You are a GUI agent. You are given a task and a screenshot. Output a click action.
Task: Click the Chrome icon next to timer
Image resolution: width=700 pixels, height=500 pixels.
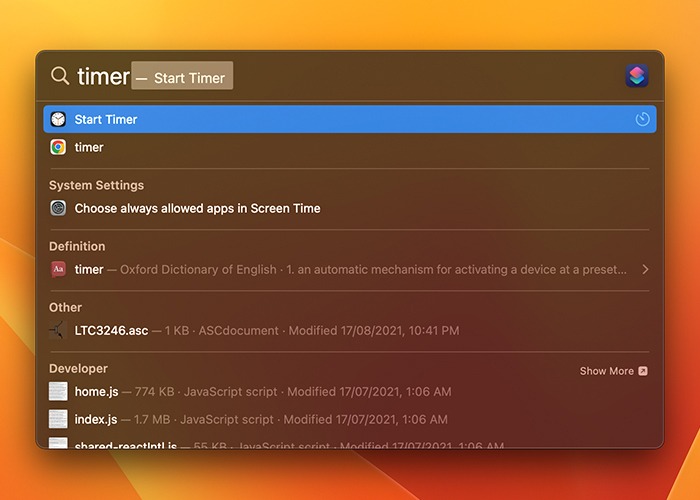point(58,147)
